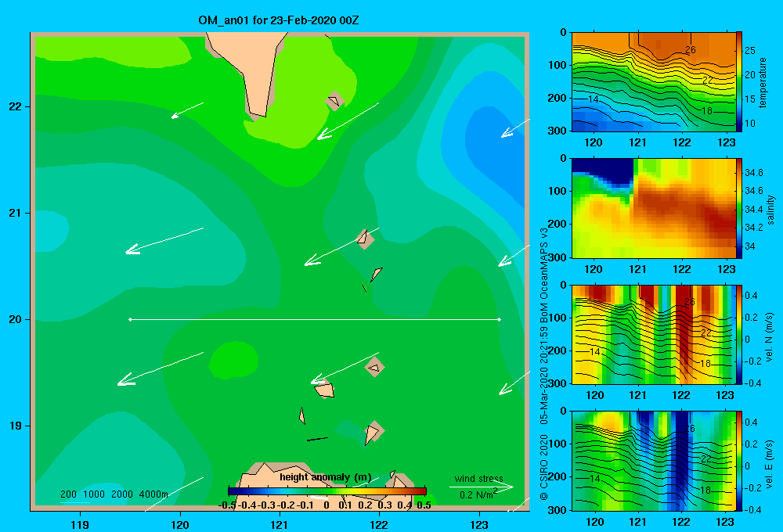The width and height of the screenshot is (783, 532).
Task: Click the '0.2 N/m2' scale value
Action: coord(478,494)
